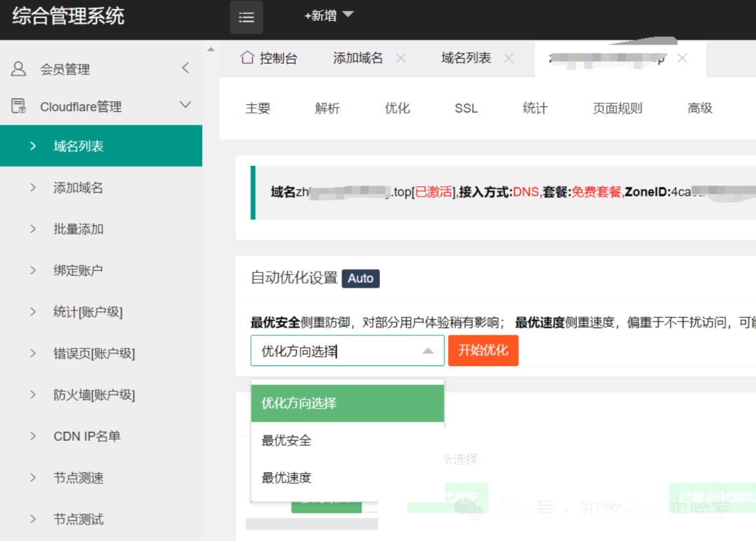The height and width of the screenshot is (541, 756).
Task: Close the blurred domain tab
Action: point(682,58)
